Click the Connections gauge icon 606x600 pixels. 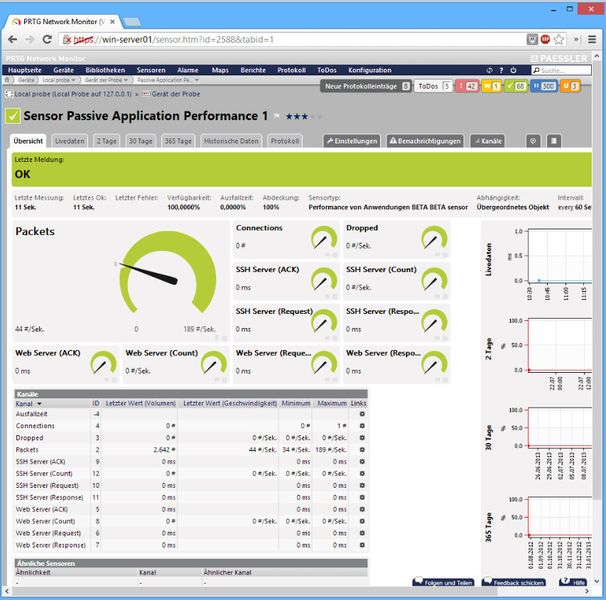click(324, 237)
